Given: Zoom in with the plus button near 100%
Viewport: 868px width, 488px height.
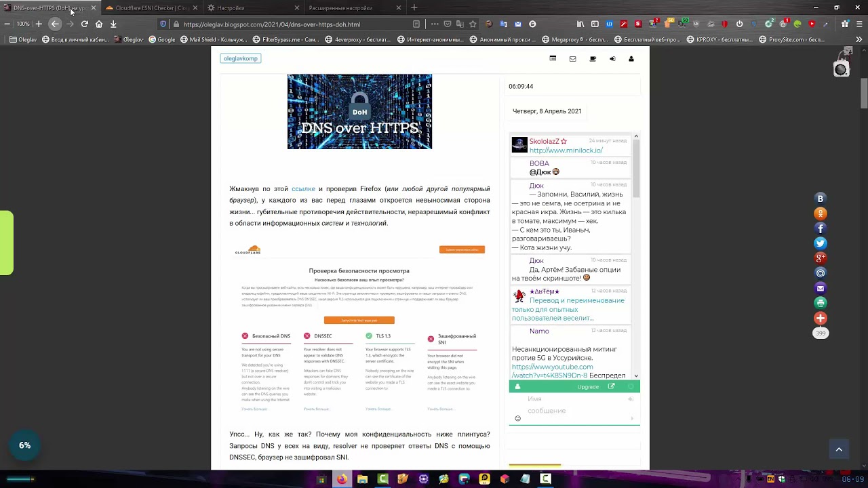Looking at the screenshot, I should 39,24.
